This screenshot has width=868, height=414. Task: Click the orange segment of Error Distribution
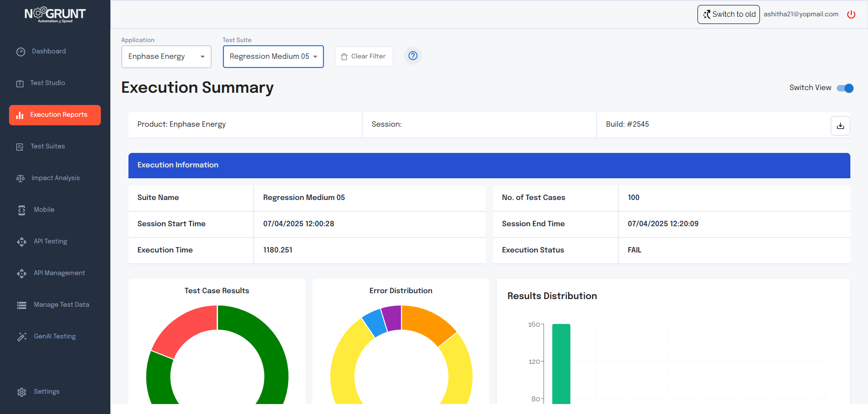click(x=427, y=323)
